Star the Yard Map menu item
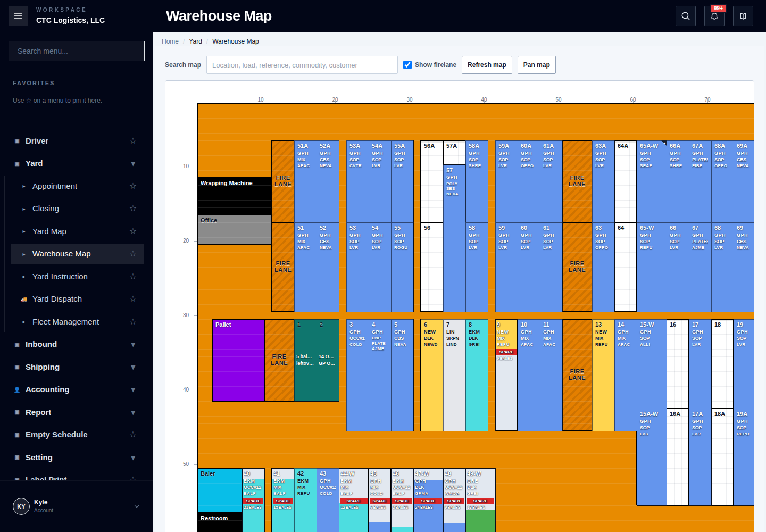 (133, 231)
